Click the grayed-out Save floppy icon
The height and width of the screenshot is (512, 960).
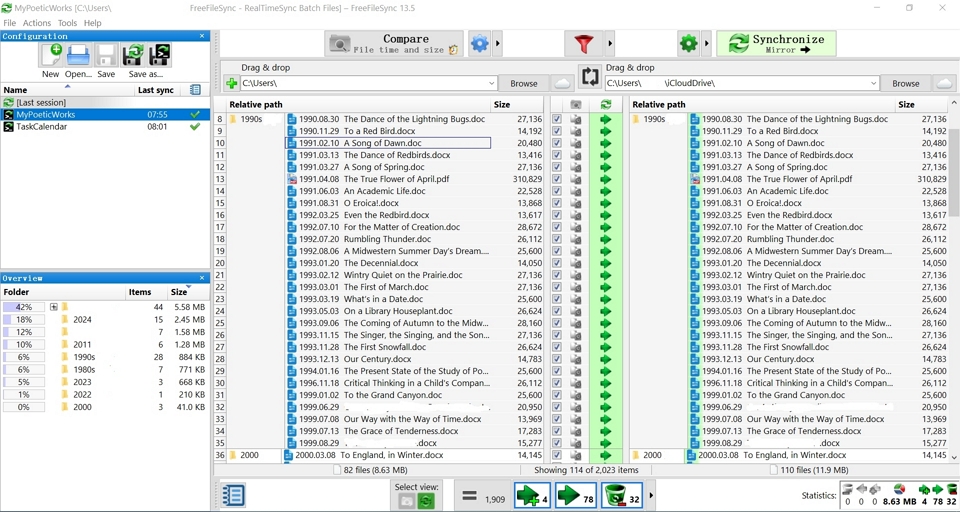106,56
